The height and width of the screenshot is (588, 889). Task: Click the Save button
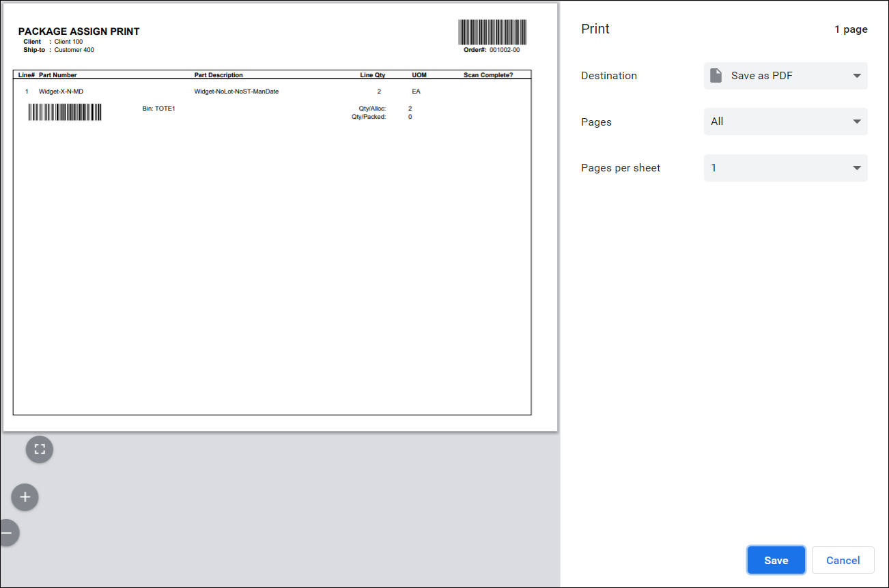776,560
